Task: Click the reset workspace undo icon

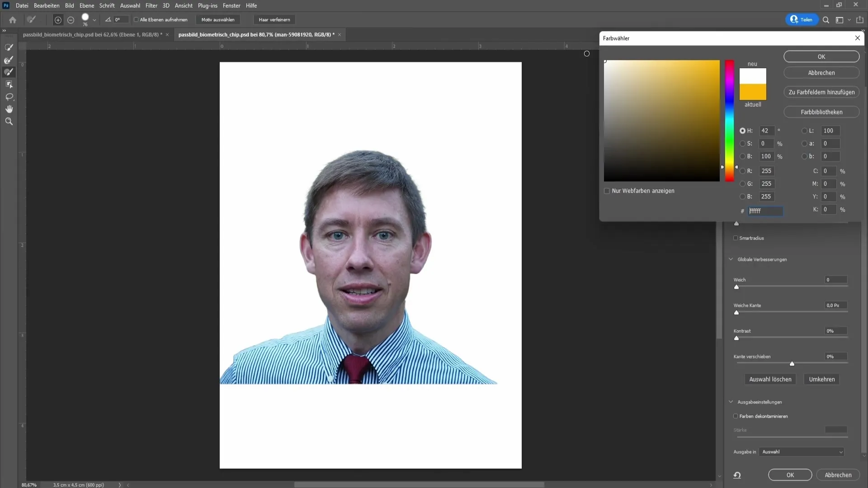Action: pyautogui.click(x=737, y=475)
